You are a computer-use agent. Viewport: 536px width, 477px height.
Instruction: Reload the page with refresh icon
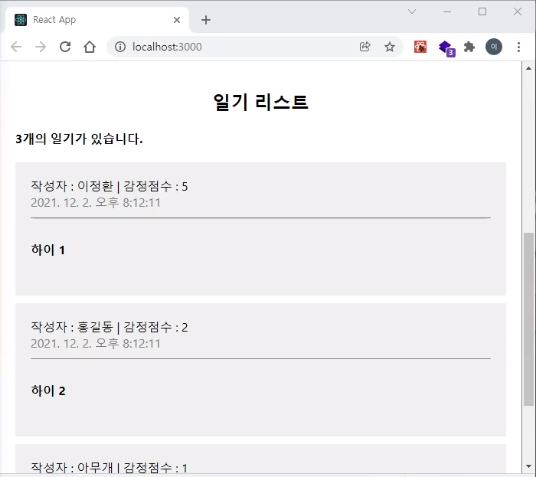[65, 47]
